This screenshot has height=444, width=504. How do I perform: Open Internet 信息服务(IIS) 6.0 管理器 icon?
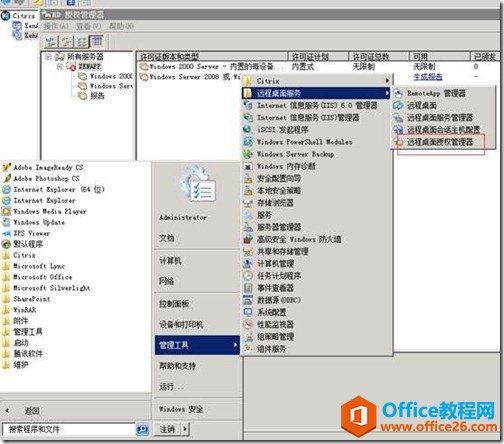tap(248, 105)
